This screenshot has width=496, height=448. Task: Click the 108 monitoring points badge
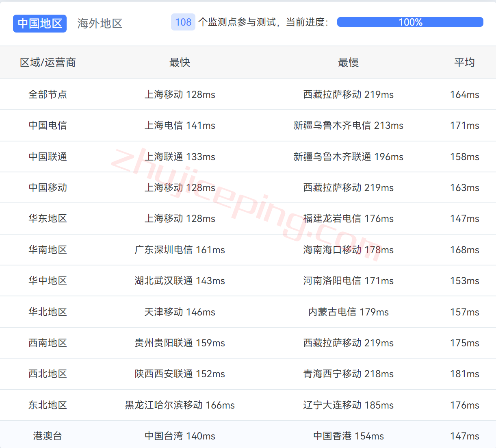pos(183,22)
